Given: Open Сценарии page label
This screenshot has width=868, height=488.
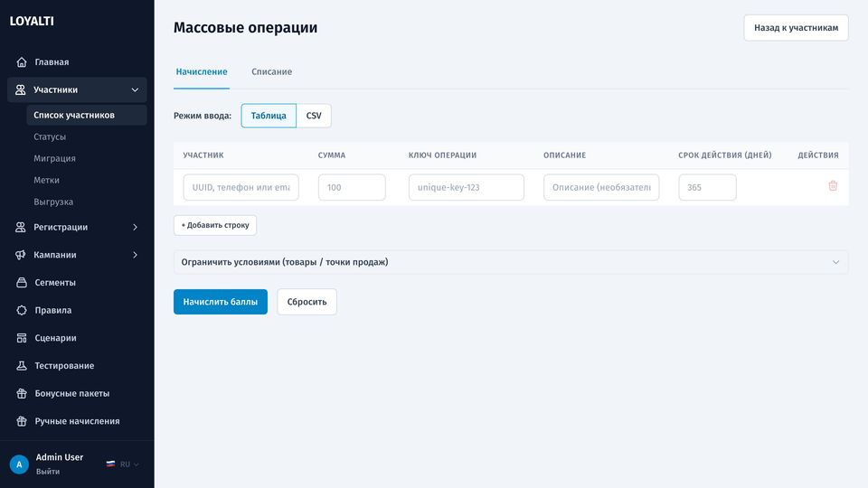Looking at the screenshot, I should (x=56, y=337).
